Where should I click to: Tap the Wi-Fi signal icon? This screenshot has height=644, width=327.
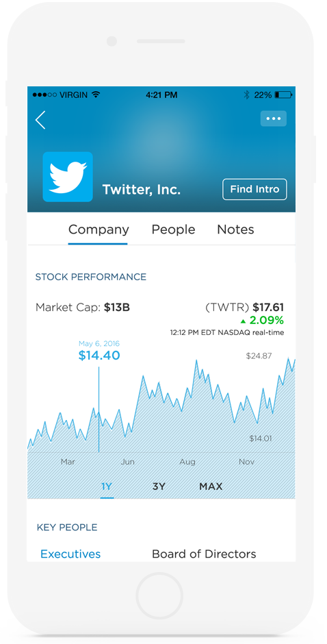(x=96, y=95)
